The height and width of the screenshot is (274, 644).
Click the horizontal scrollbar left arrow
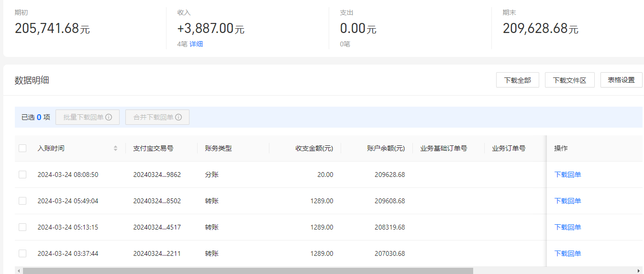pyautogui.click(x=19, y=271)
